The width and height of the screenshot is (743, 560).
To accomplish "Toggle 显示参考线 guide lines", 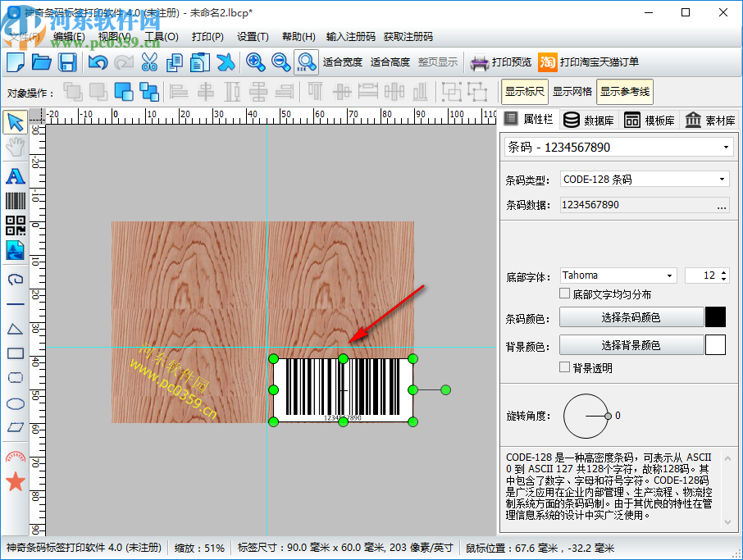I will point(625,92).
